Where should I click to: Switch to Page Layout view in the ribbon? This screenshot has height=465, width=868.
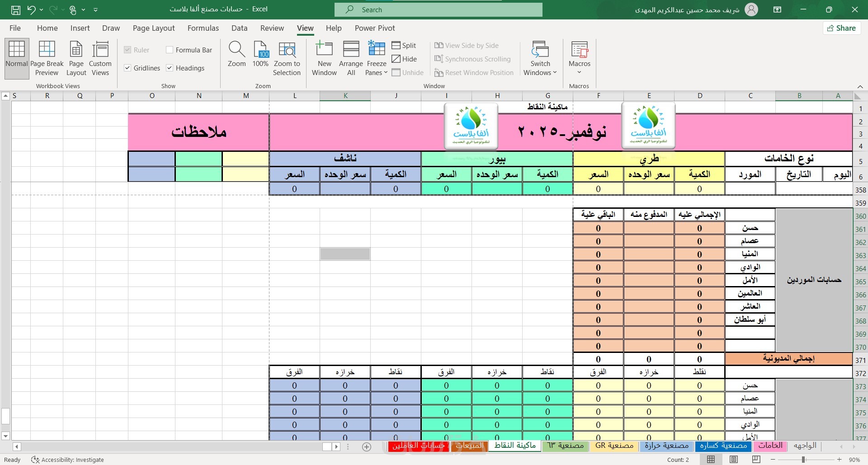pyautogui.click(x=76, y=59)
